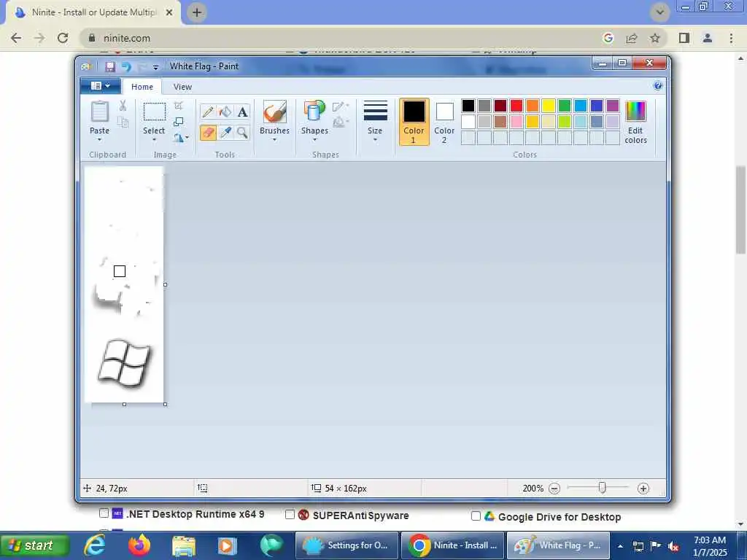
Task: Open the media player taskbar icon
Action: pos(228,545)
